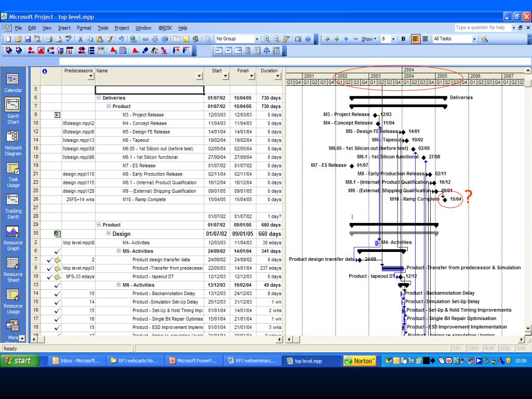Viewport: 532px width, 399px height.
Task: Open the Project menu
Action: 122,28
